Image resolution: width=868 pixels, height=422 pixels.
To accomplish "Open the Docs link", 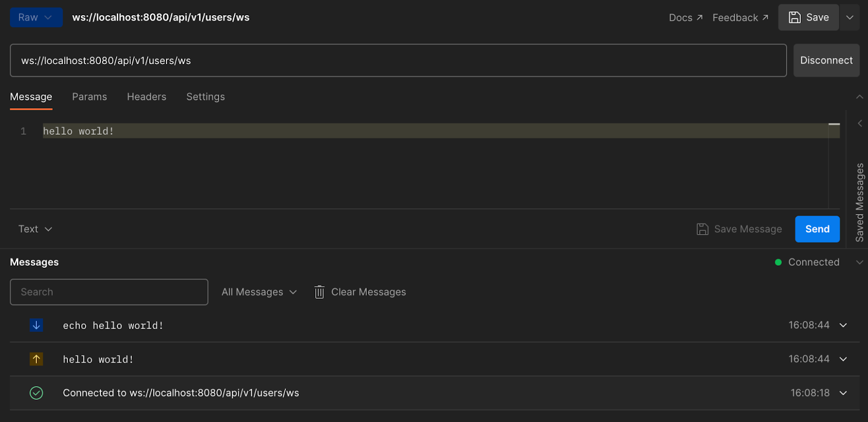I will [686, 17].
